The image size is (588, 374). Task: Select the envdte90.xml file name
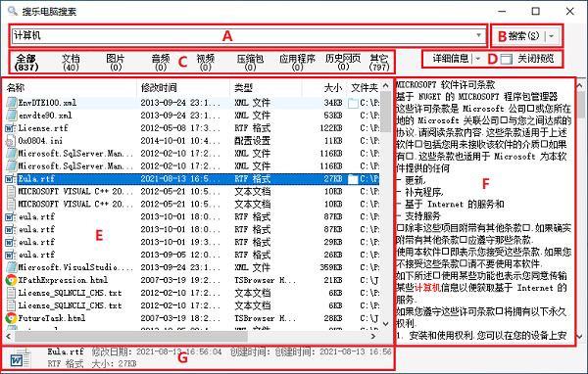point(45,116)
